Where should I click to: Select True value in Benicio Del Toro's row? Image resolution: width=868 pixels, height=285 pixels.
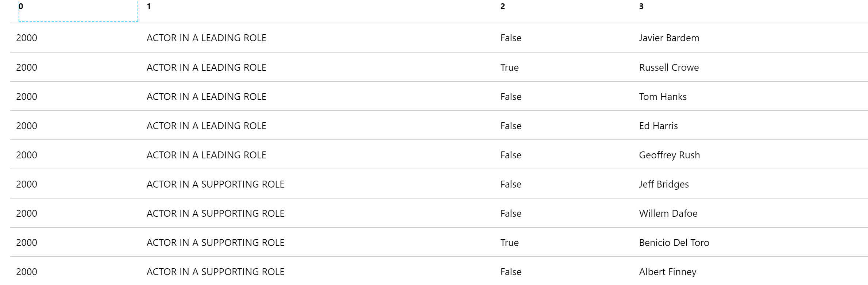509,243
